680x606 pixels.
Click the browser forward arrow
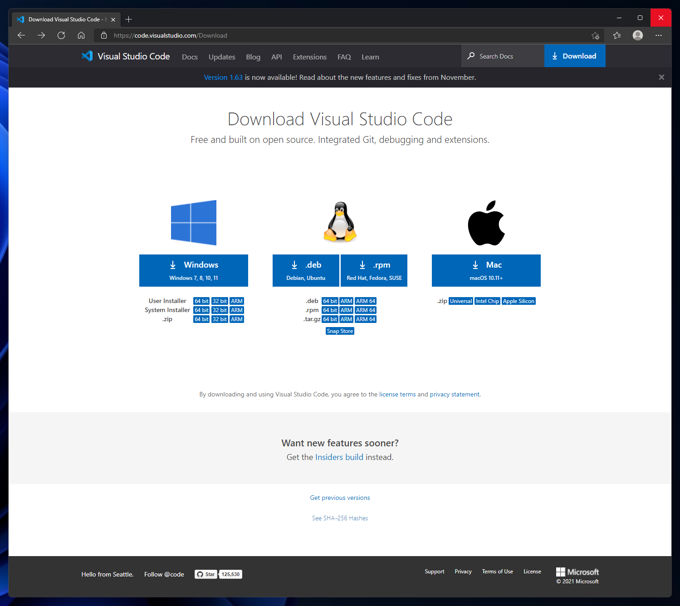click(x=41, y=36)
